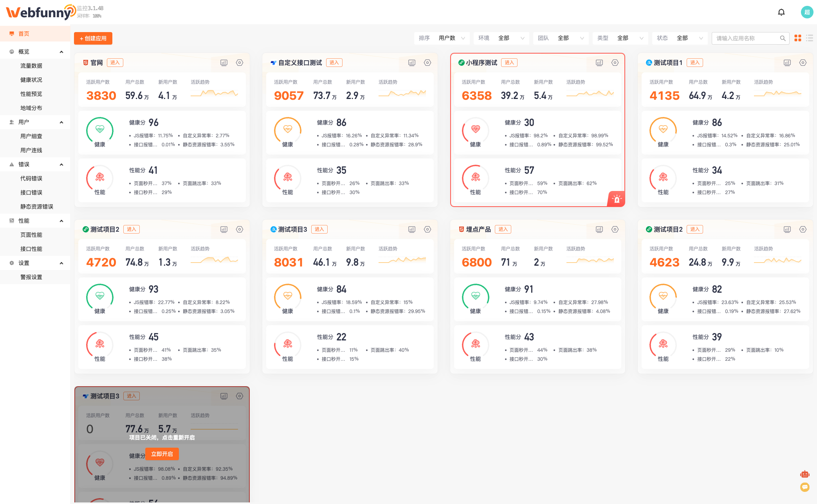Click 进入 on the 测试项目1 card

point(695,63)
